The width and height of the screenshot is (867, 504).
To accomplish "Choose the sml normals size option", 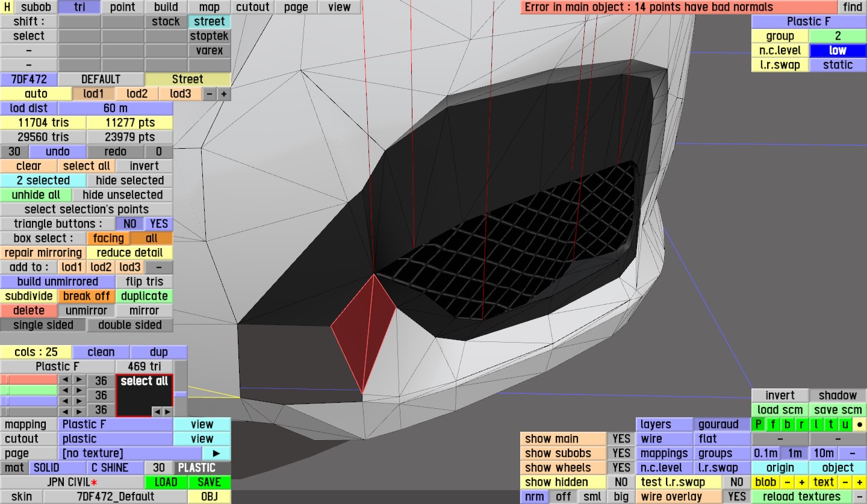I will pyautogui.click(x=592, y=497).
